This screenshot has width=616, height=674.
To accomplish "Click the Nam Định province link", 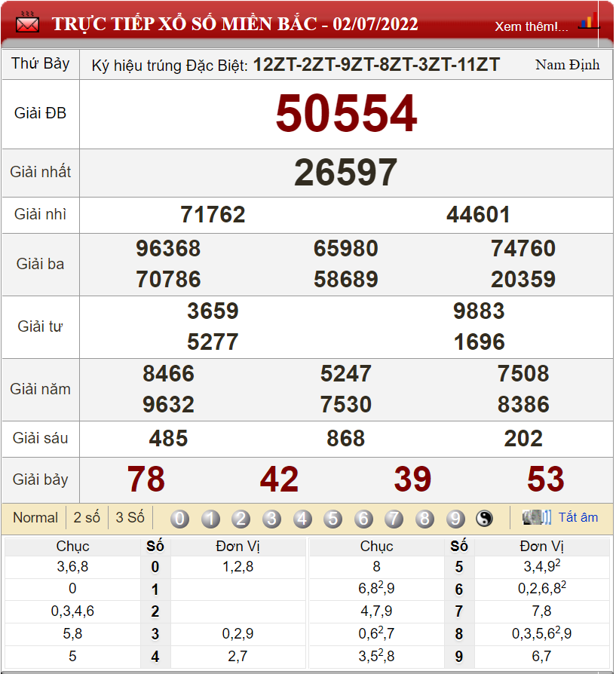I will pyautogui.click(x=568, y=65).
